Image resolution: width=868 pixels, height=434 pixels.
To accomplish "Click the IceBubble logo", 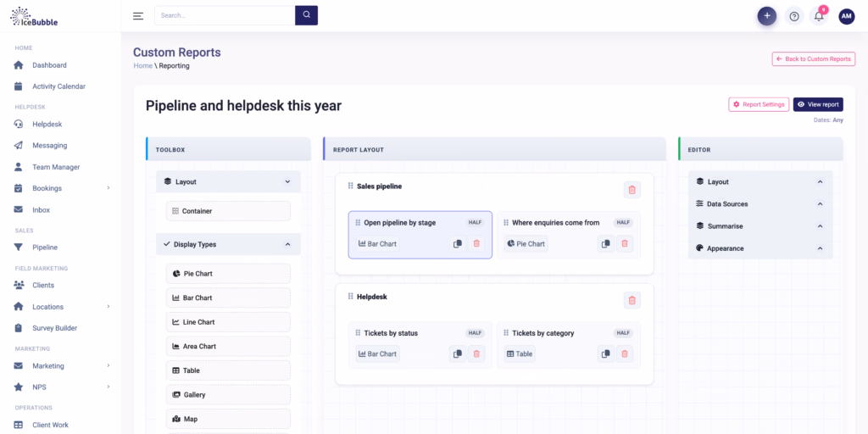I will point(34,17).
